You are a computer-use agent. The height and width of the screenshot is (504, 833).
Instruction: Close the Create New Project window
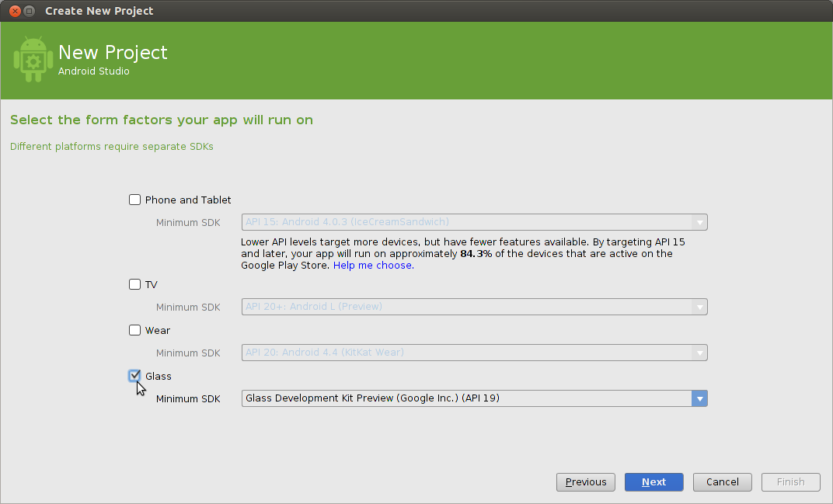click(x=13, y=11)
